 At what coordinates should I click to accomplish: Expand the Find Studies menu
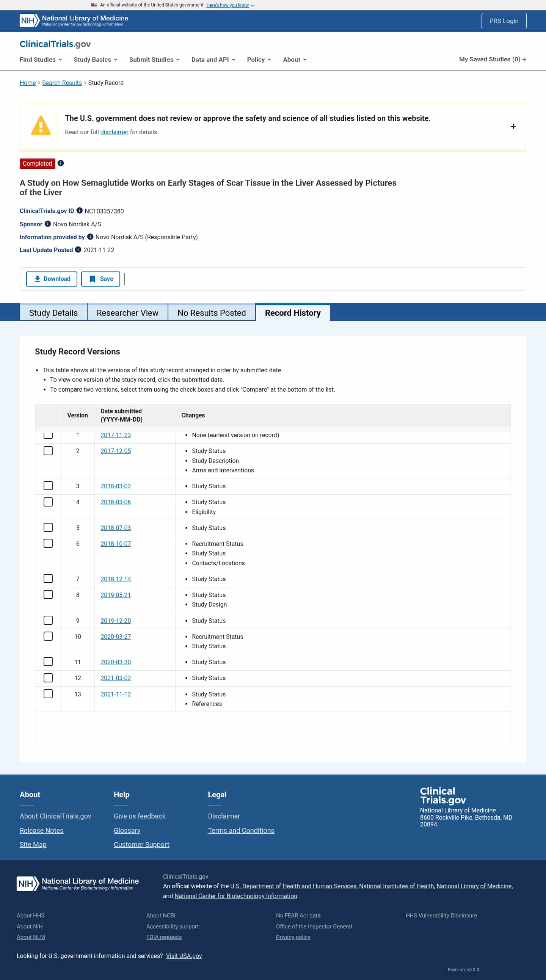41,60
